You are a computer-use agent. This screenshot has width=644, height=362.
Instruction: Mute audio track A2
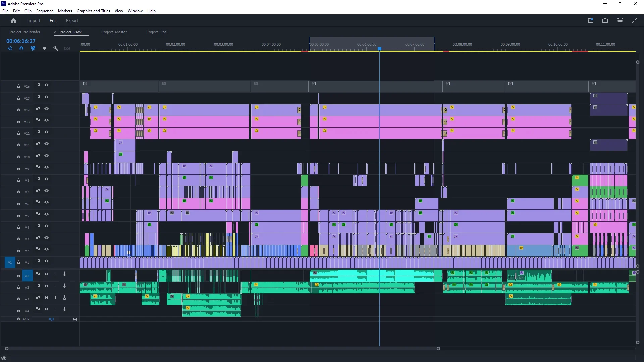point(46,286)
